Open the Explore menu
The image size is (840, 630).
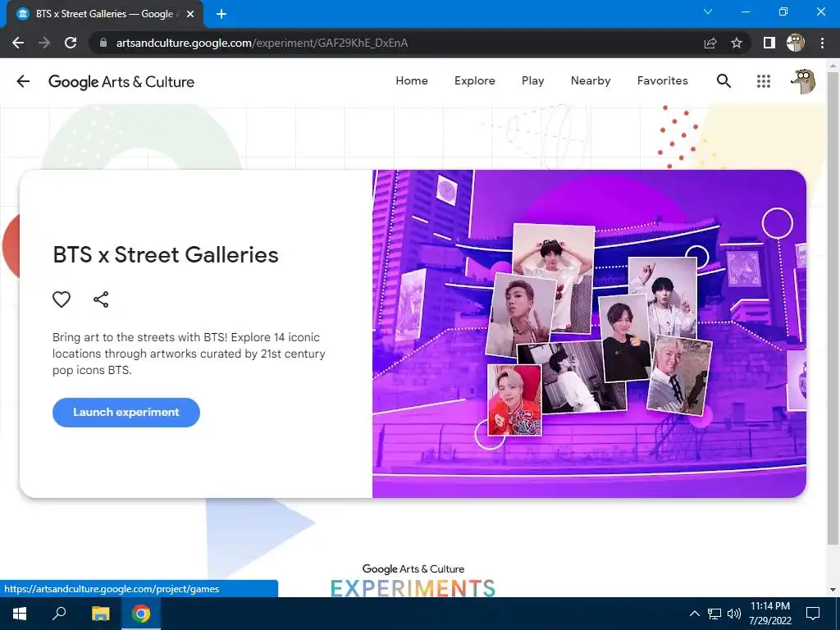(x=475, y=81)
